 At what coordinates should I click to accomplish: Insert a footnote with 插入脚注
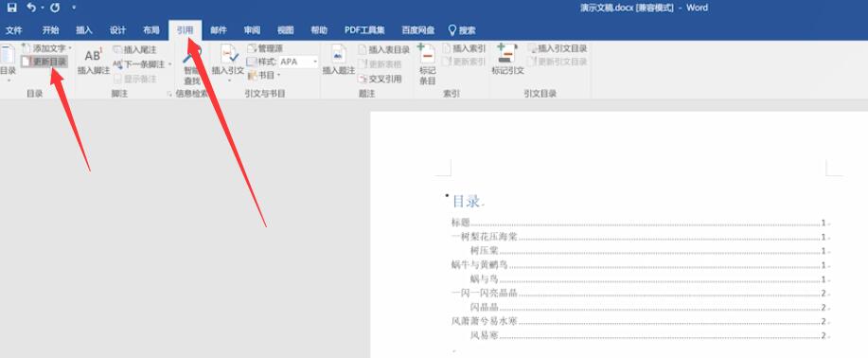[94, 61]
